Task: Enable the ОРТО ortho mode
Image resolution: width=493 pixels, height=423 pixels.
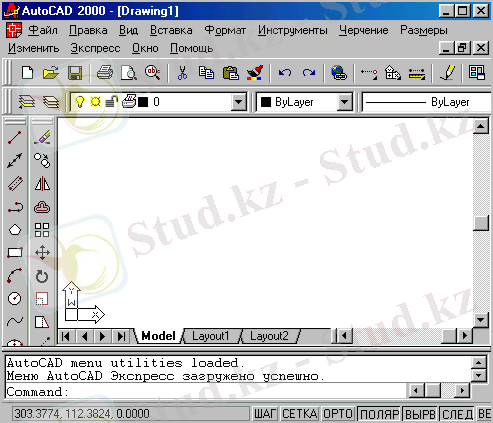Action: pyautogui.click(x=338, y=414)
